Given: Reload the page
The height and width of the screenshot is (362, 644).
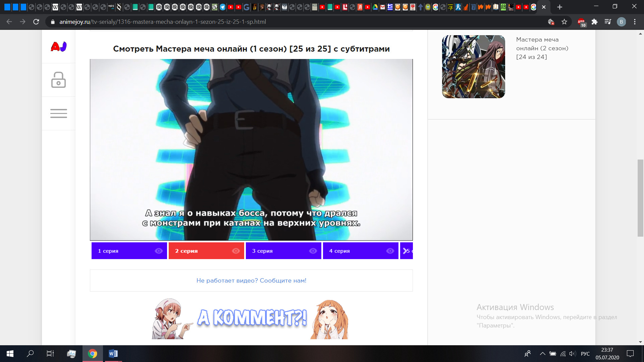Looking at the screenshot, I should (x=36, y=22).
